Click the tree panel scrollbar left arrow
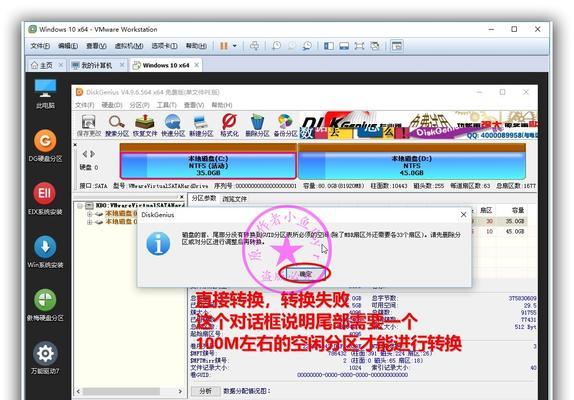 click(x=78, y=391)
